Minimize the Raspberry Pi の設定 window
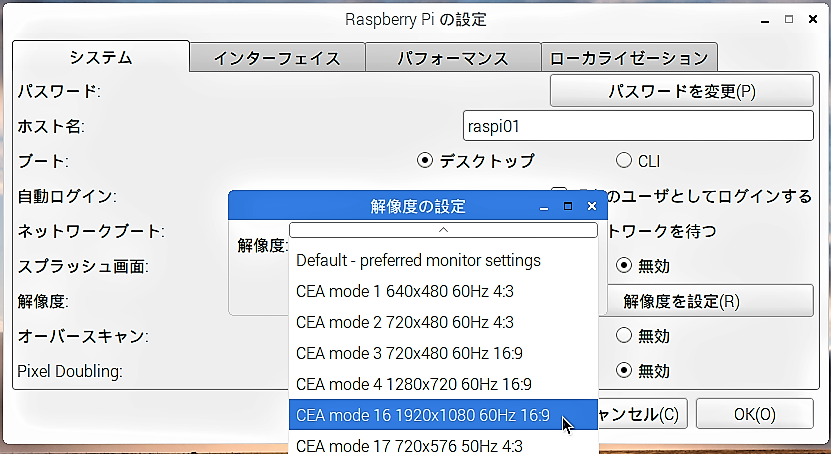This screenshot has width=831, height=454. [765, 21]
